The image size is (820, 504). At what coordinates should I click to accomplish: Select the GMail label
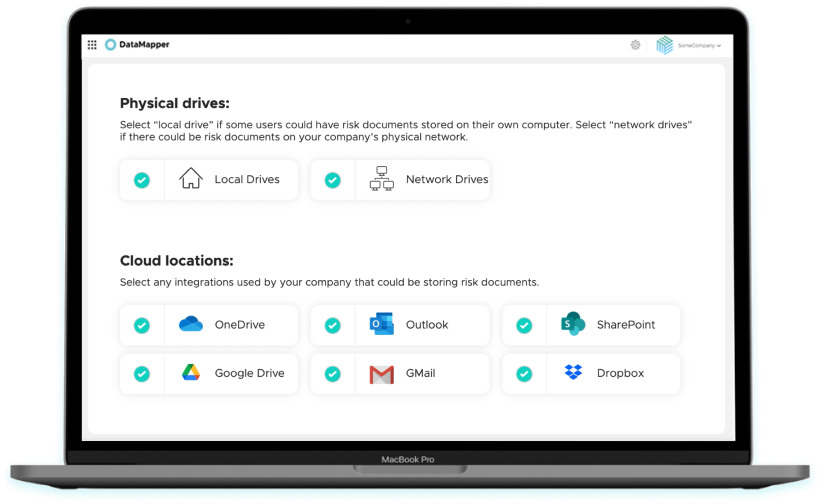420,373
